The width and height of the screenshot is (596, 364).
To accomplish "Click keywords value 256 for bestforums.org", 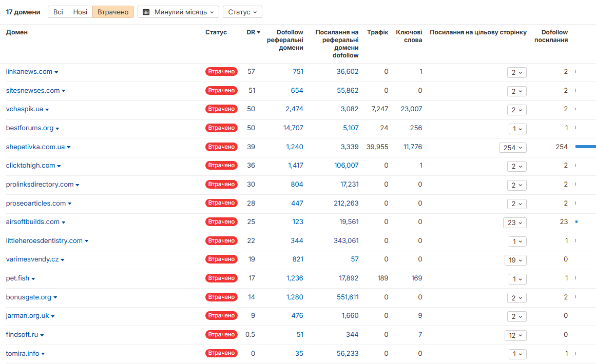I will coord(416,128).
